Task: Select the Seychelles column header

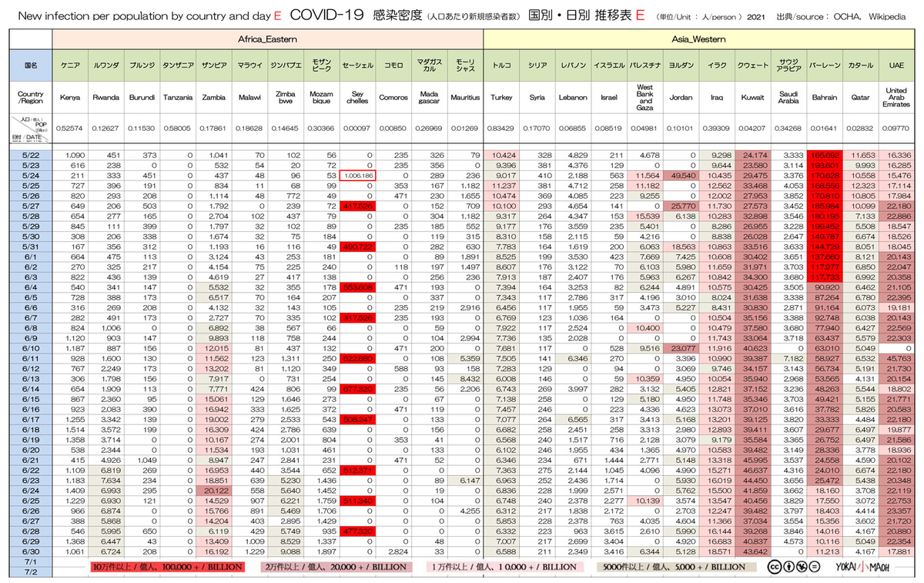Action: [x=357, y=97]
